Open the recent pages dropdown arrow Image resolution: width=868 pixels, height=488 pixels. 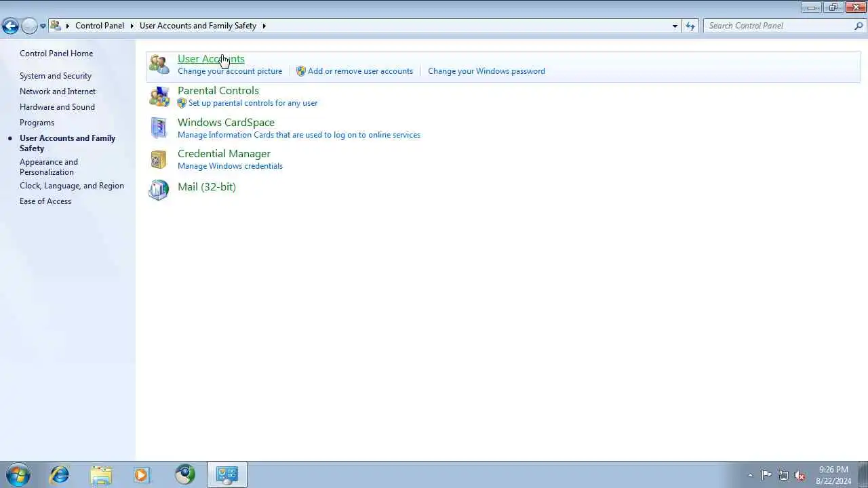point(43,26)
